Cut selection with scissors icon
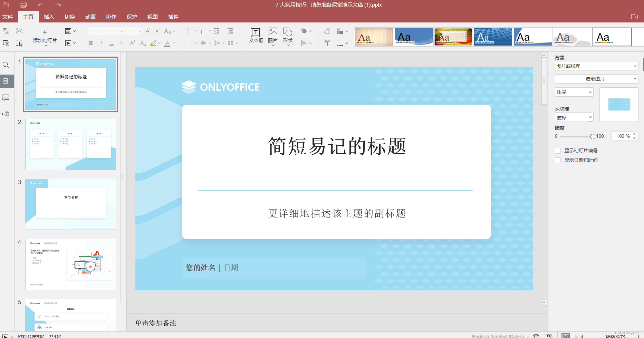Viewport: 644px width, 338px height. click(19, 31)
